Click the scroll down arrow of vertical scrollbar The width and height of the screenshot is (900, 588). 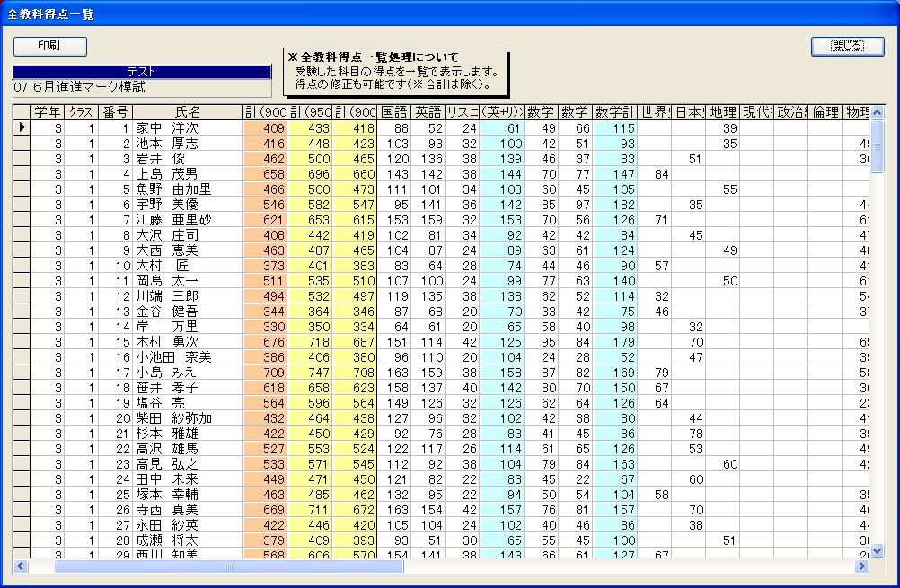[877, 550]
